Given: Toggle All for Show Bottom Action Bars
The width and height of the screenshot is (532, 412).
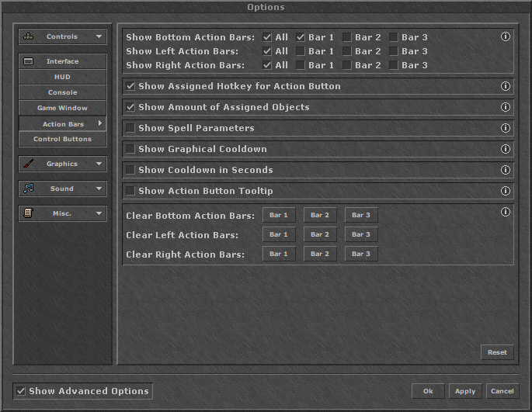Looking at the screenshot, I should pyautogui.click(x=267, y=37).
